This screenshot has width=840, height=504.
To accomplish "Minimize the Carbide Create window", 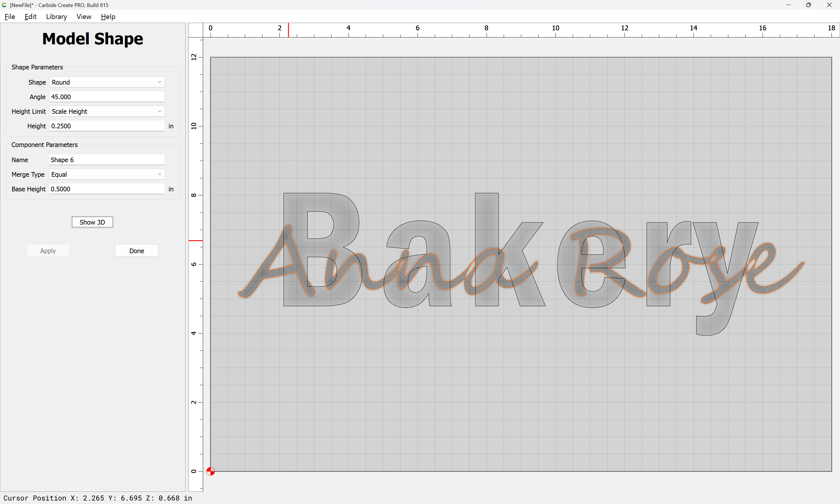I will tap(788, 5).
